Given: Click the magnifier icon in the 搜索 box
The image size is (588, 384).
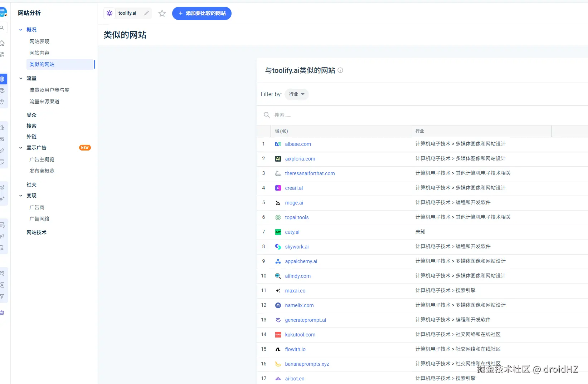Looking at the screenshot, I should 267,115.
